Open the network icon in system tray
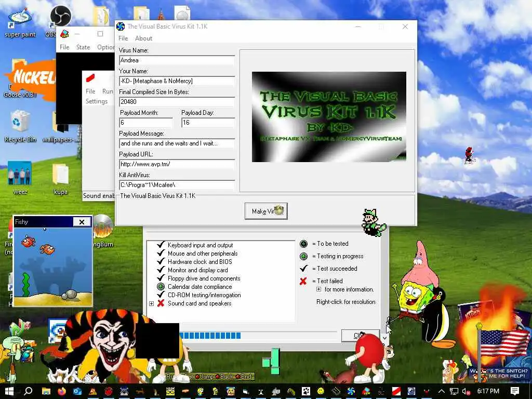532x399 pixels. [454, 391]
